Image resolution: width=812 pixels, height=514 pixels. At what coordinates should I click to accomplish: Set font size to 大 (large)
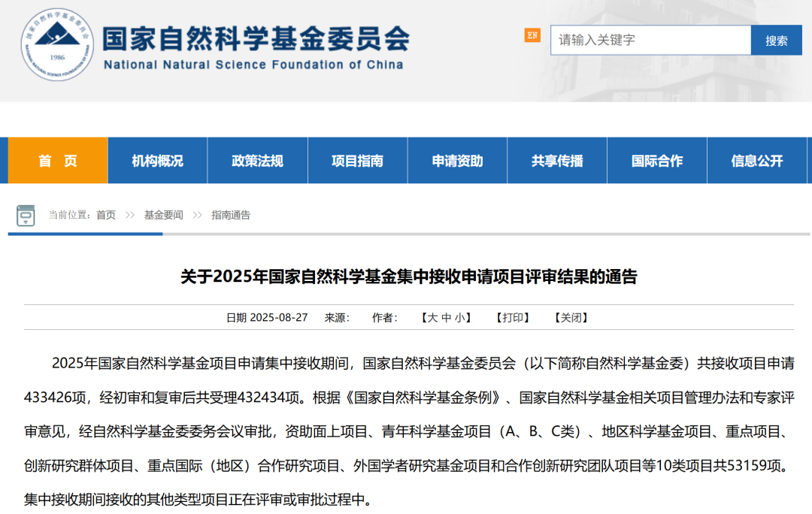[432, 318]
